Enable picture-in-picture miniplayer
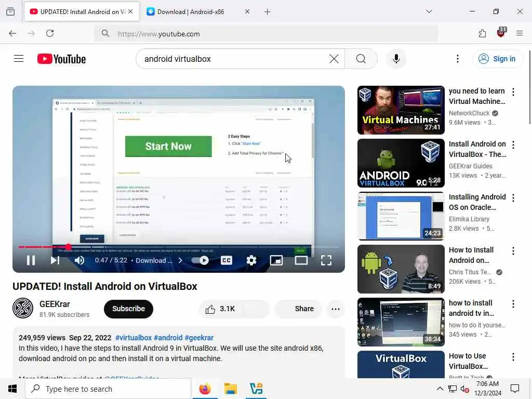The width and height of the screenshot is (532, 399). click(276, 261)
